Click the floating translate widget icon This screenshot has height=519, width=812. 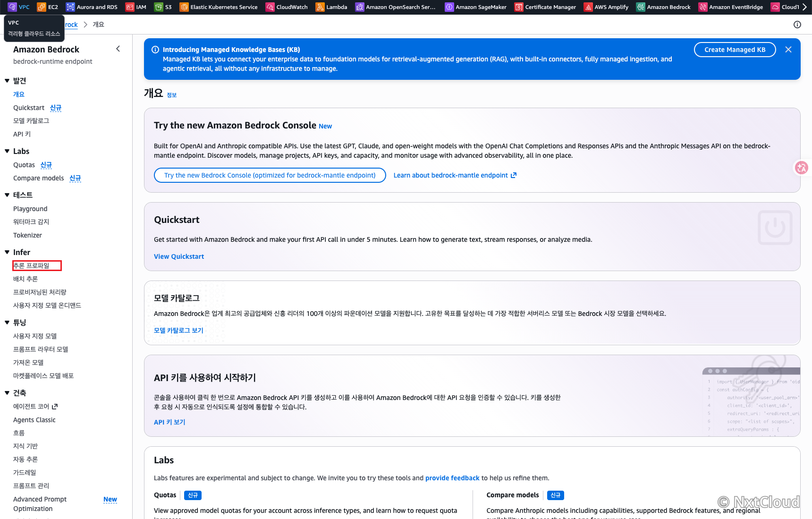coord(802,168)
